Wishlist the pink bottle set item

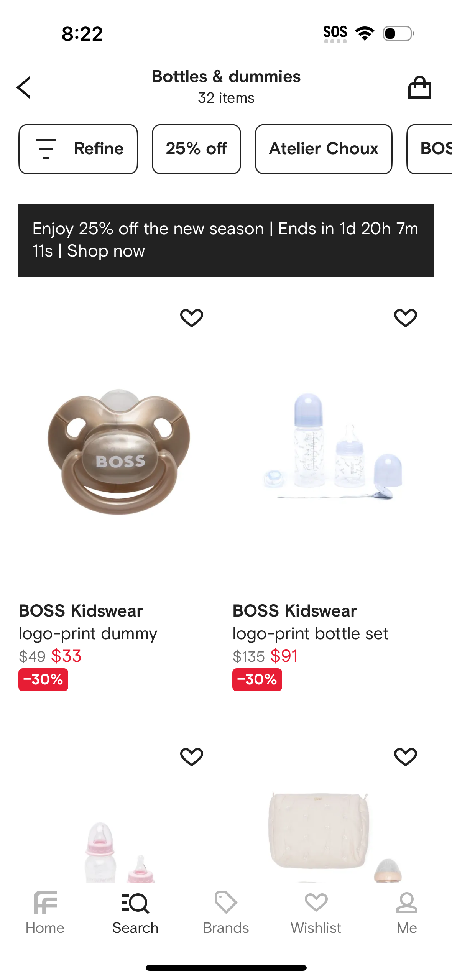[192, 756]
